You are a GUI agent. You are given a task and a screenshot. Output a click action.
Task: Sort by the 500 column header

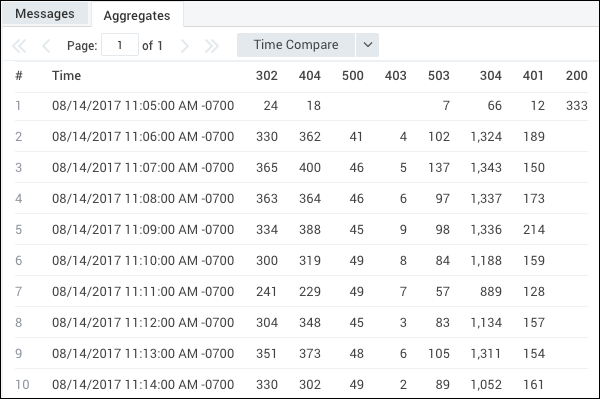point(352,75)
